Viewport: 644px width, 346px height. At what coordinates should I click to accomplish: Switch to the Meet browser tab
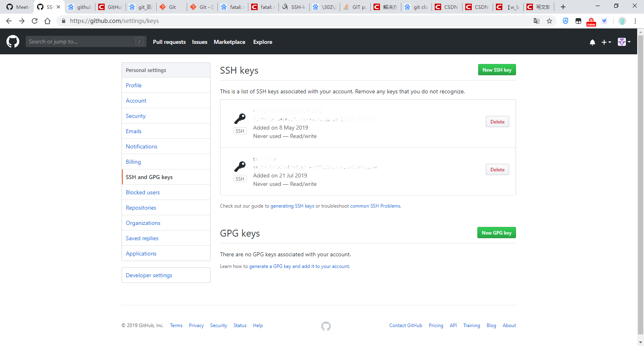(18, 7)
